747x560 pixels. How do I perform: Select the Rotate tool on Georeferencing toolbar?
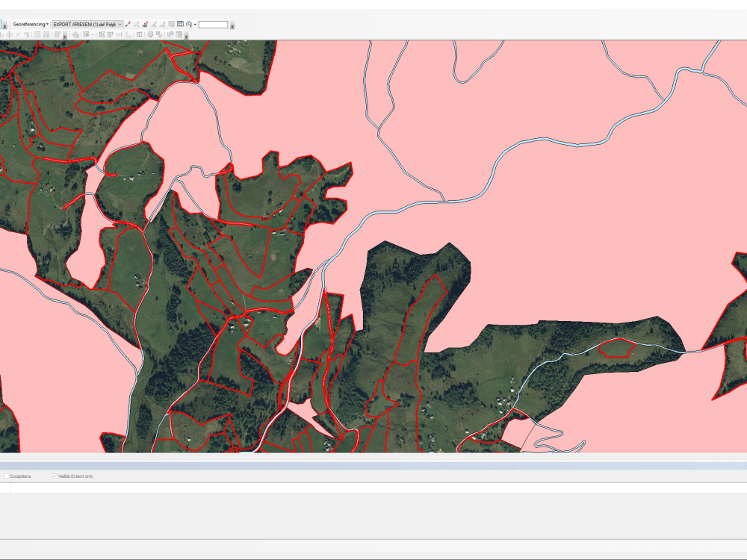[x=188, y=24]
